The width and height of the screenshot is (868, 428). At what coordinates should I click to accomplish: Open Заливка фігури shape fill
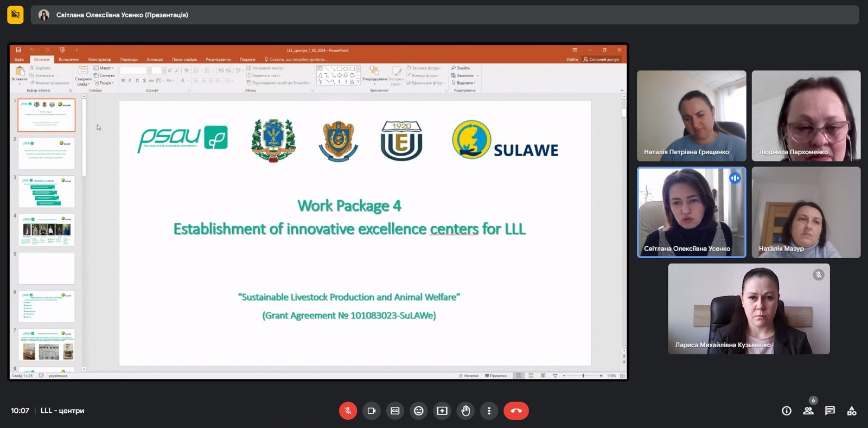425,68
